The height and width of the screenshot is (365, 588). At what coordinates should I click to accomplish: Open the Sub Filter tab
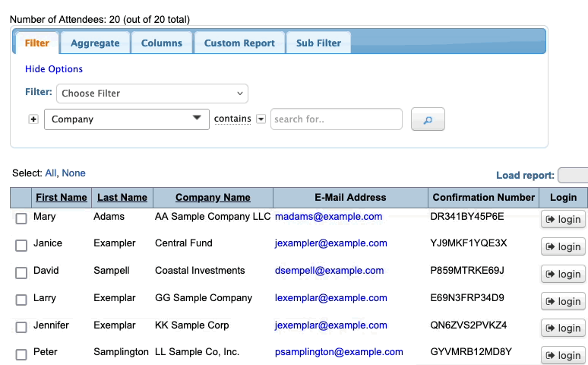point(318,43)
